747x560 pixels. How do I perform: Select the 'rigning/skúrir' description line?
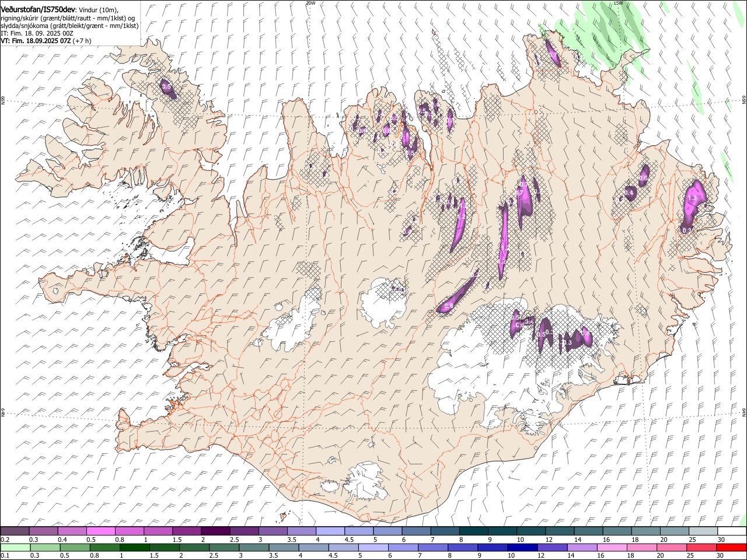[x=68, y=18]
